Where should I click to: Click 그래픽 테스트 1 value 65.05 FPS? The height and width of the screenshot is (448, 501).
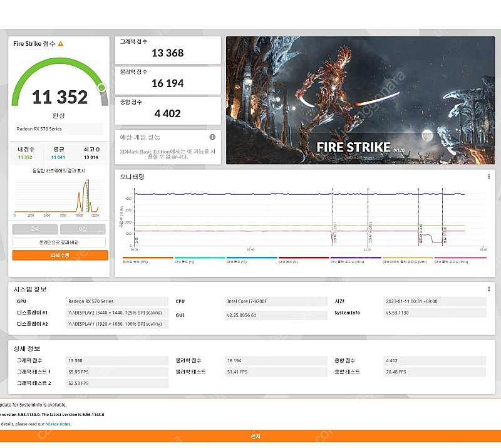(117, 372)
